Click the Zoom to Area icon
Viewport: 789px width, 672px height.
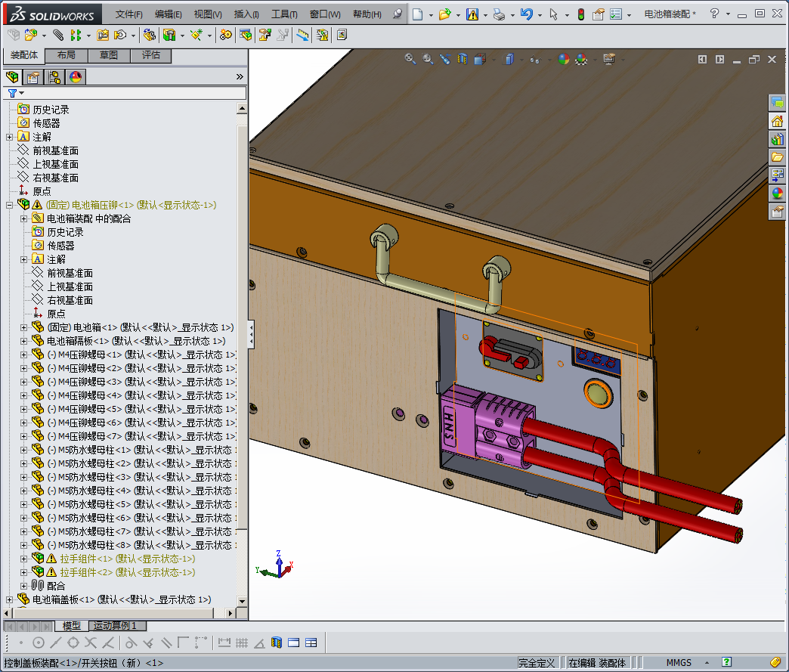coord(428,60)
